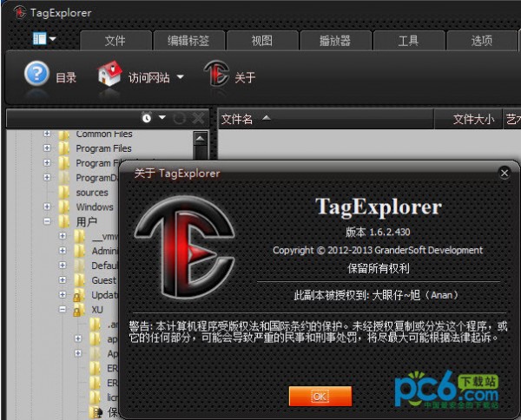Viewport: 521px width, 420px height.
Task: Expand the Common Files folder node
Action: [47, 134]
